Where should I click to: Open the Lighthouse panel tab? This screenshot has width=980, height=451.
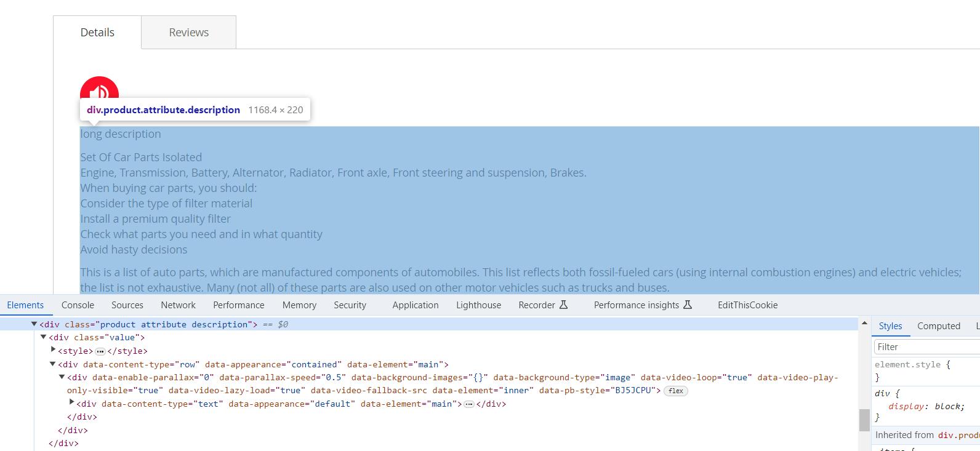tap(478, 305)
